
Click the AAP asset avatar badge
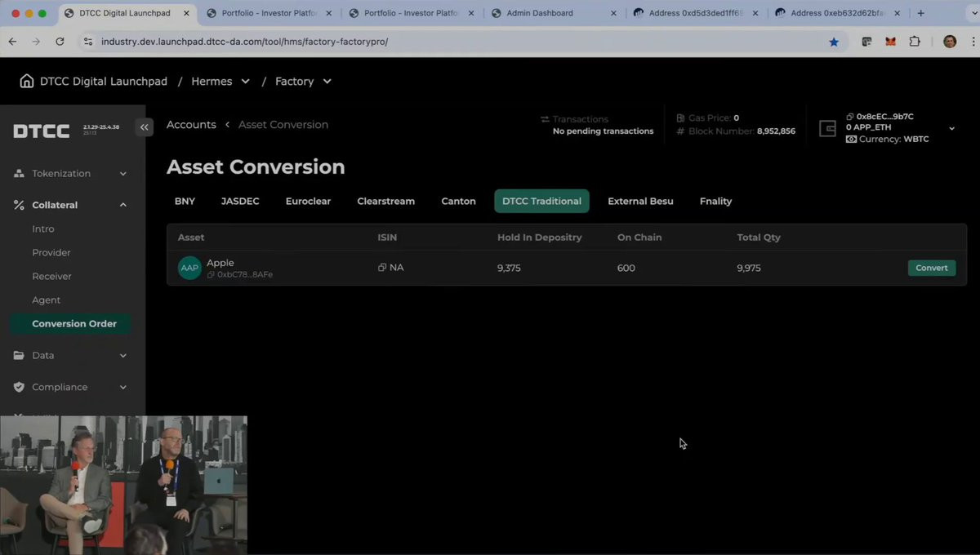[x=189, y=268]
